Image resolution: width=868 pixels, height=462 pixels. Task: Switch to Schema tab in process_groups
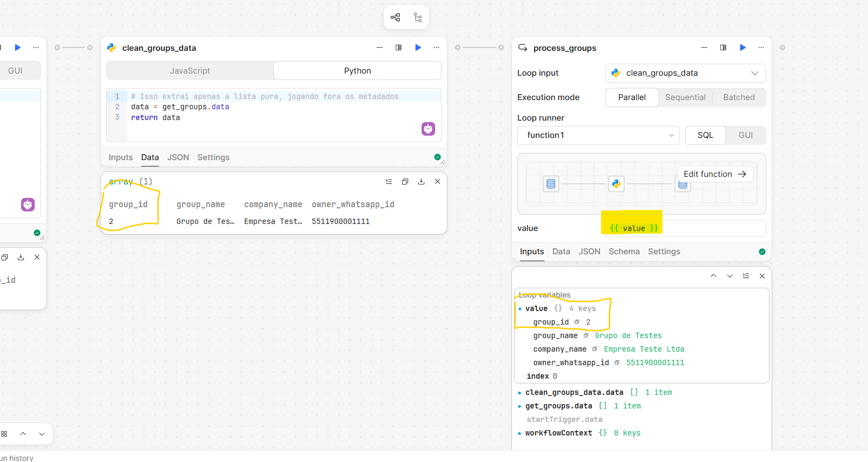pyautogui.click(x=624, y=252)
